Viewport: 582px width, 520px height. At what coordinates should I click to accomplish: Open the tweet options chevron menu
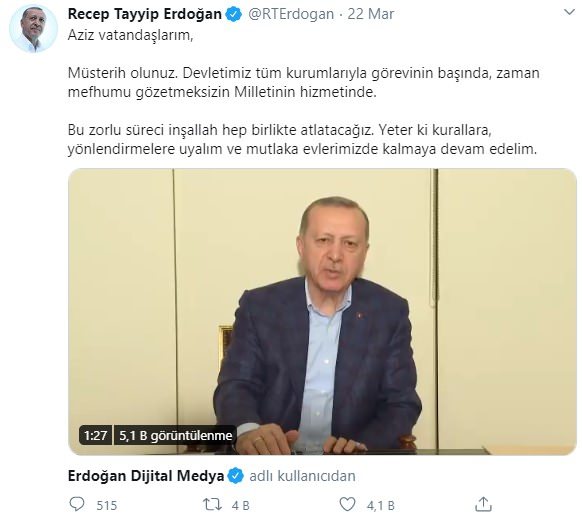(x=569, y=13)
